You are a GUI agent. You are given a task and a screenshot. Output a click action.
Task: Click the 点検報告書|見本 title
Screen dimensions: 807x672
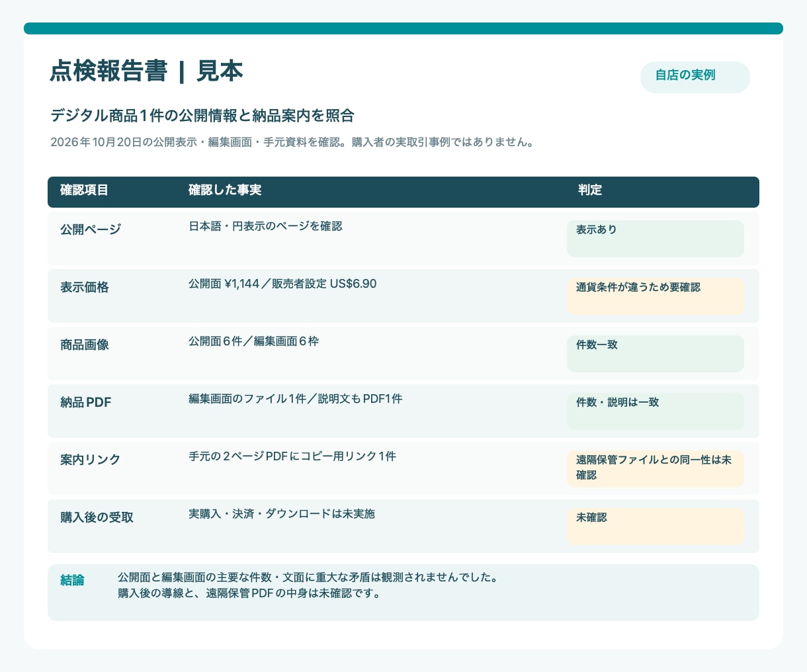[147, 71]
